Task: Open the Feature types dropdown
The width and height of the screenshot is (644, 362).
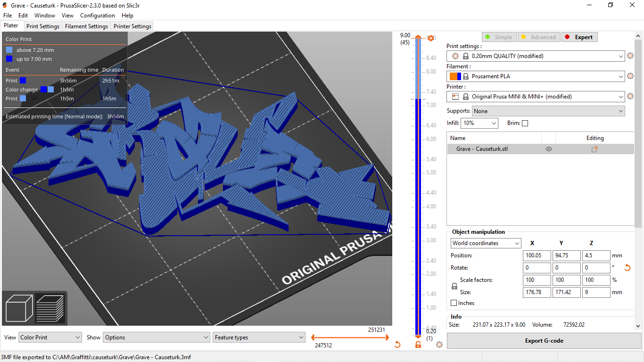Action: 259,337
